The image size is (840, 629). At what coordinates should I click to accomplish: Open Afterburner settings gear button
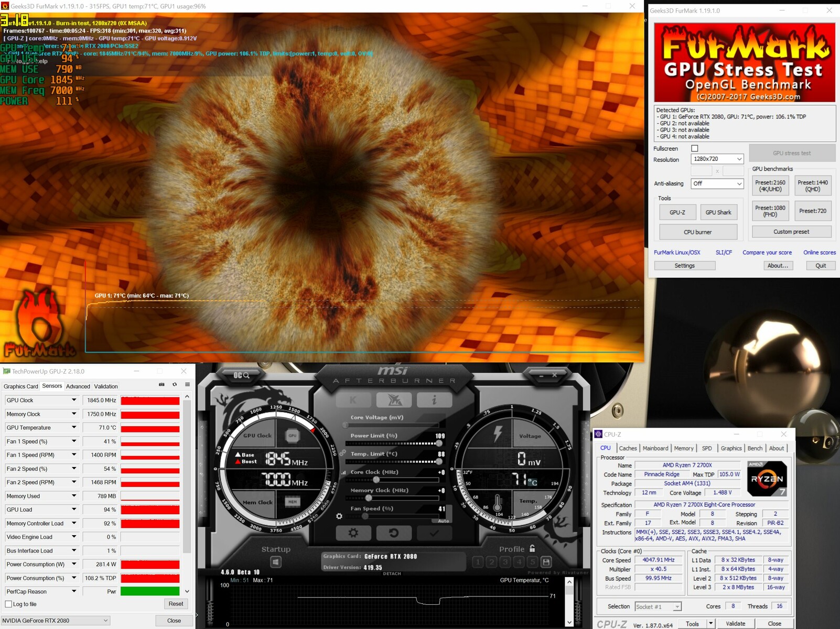coord(353,533)
